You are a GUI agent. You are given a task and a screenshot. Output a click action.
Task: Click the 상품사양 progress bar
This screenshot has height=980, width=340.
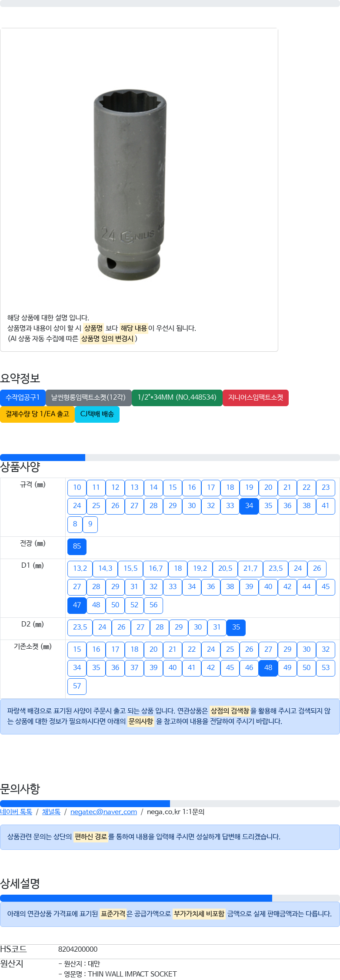170,458
